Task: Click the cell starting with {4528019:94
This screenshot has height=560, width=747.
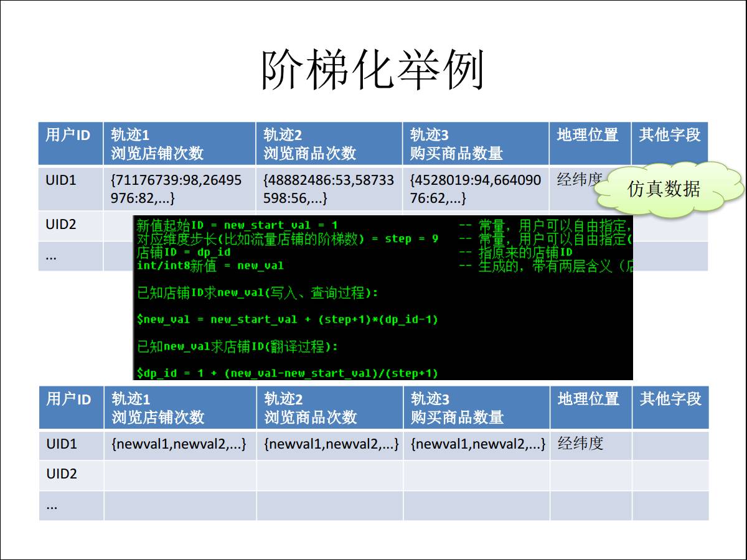Action: point(475,189)
